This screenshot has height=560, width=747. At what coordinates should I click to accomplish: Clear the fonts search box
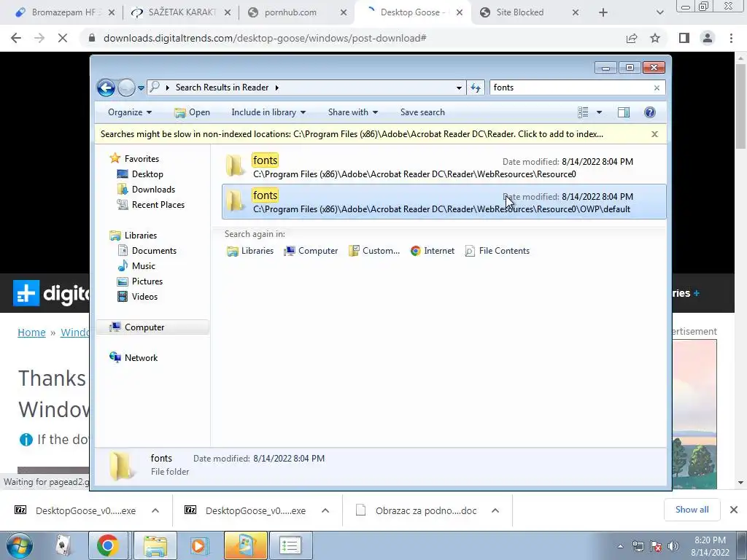[x=657, y=87]
